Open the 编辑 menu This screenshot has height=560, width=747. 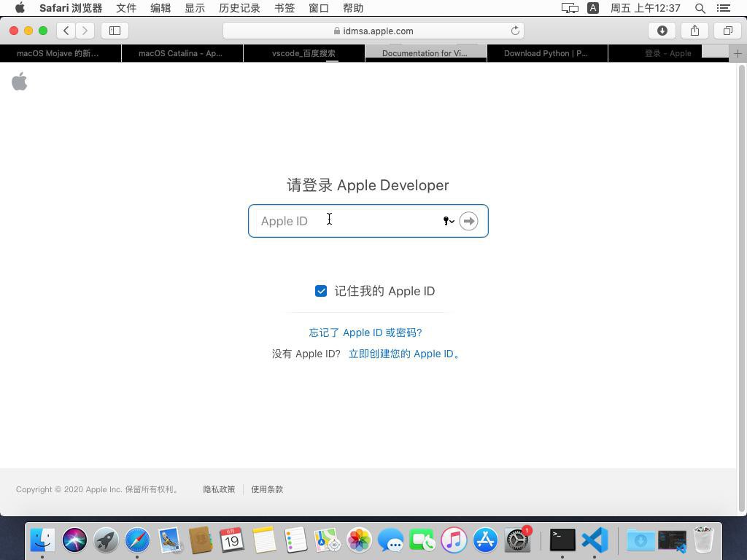(160, 8)
